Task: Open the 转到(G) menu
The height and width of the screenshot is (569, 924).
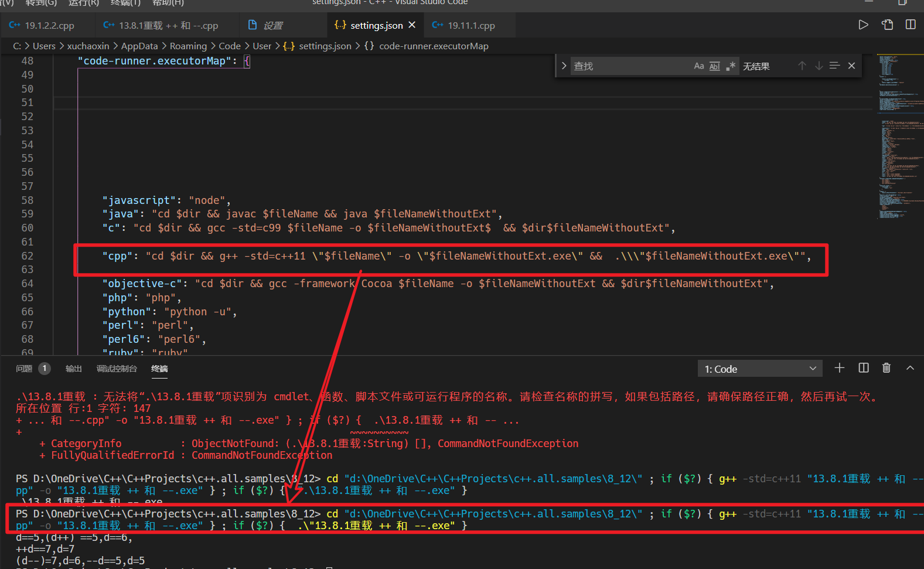Action: click(41, 3)
